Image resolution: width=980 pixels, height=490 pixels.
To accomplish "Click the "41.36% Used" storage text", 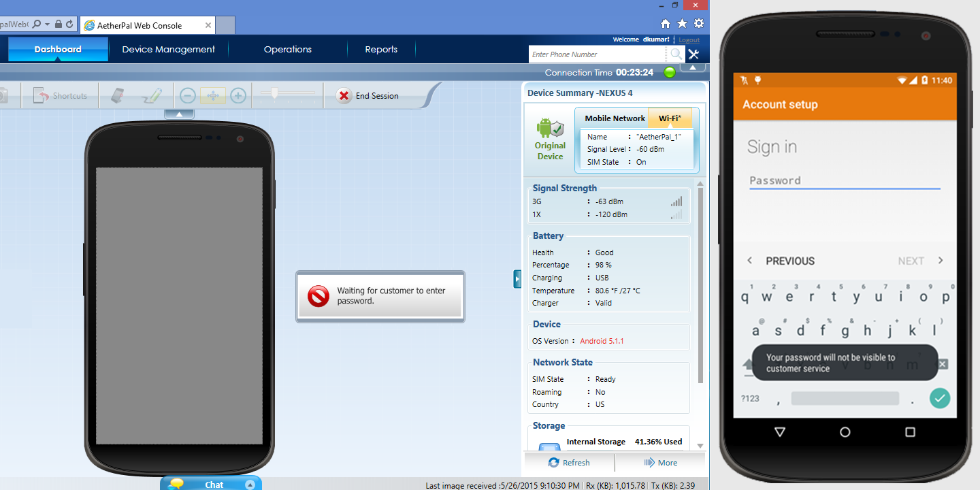I will click(x=658, y=442).
